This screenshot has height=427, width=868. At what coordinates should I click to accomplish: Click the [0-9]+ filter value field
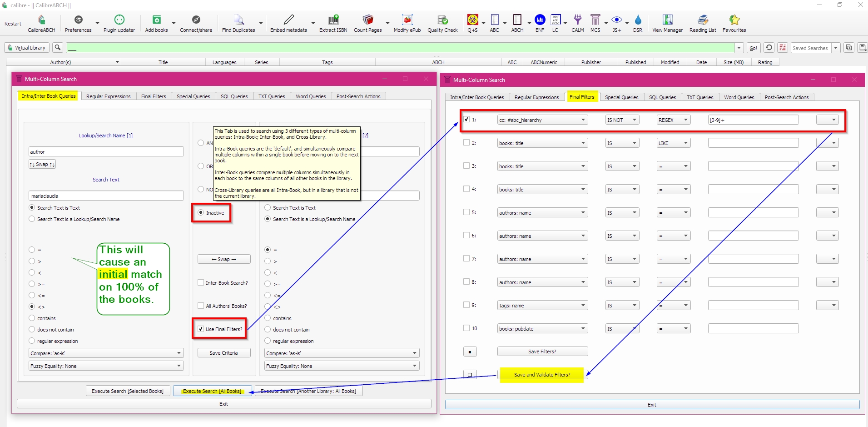[753, 120]
